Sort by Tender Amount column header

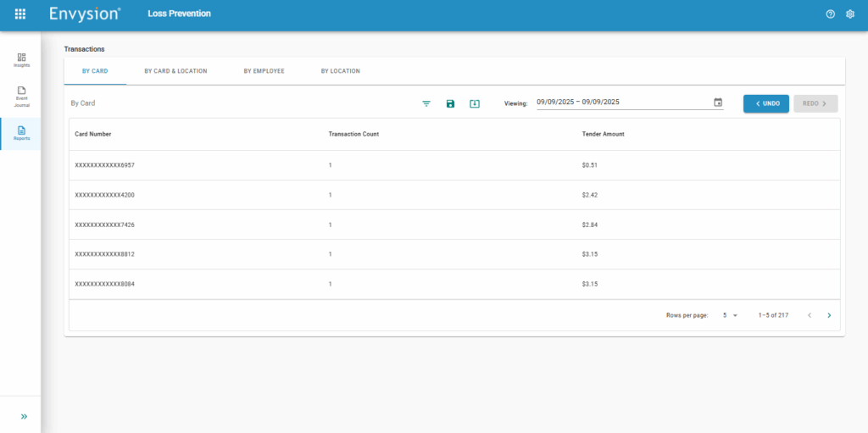(604, 134)
